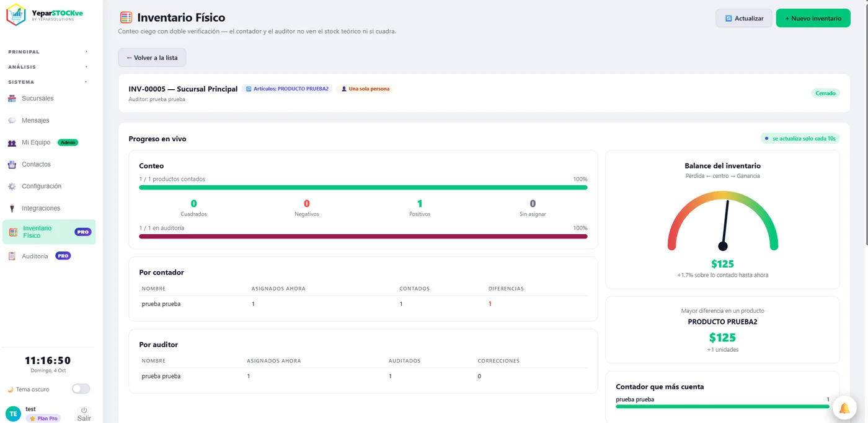Click the star icon in Plan Pro badge
Viewport: 868px width, 423px height.
32,419
